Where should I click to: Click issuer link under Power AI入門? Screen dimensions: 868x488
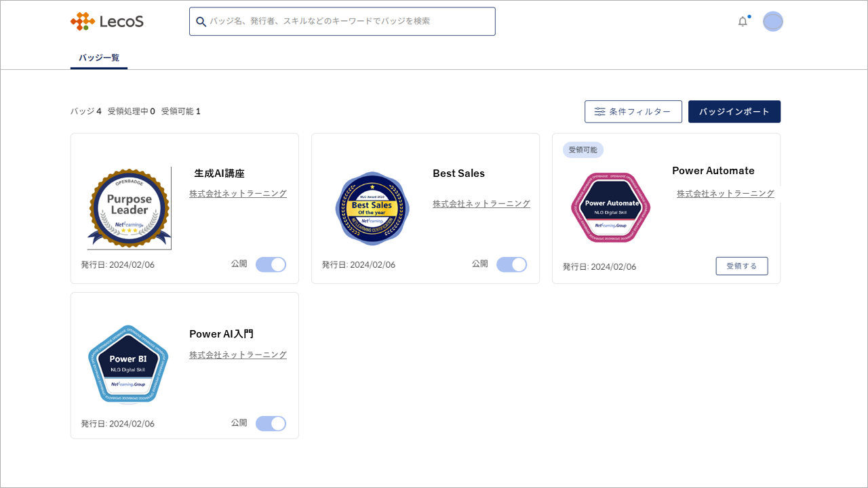238,355
